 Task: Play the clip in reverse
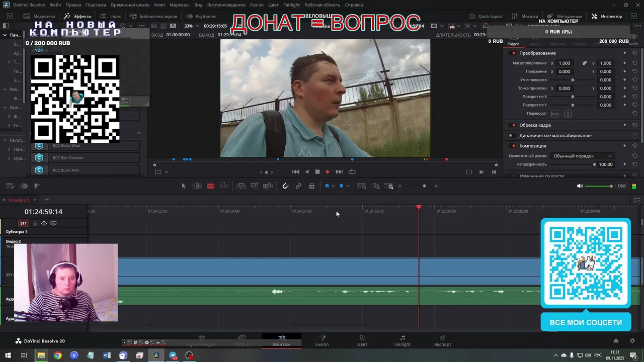click(307, 172)
